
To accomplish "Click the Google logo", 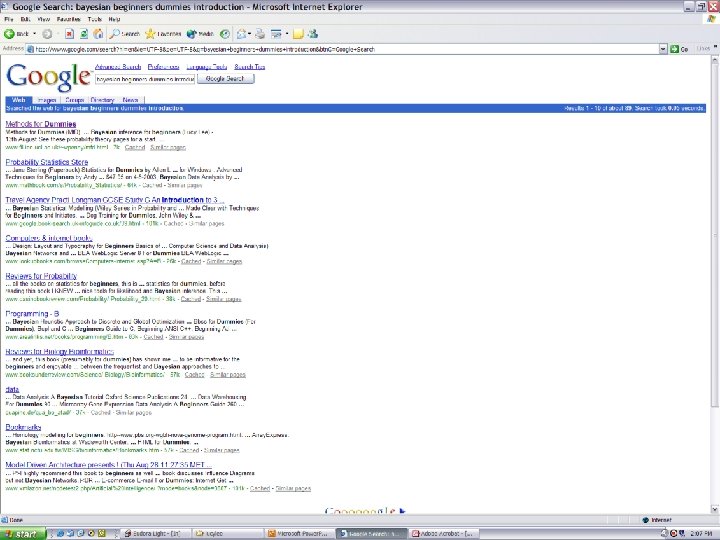I will click(48, 76).
